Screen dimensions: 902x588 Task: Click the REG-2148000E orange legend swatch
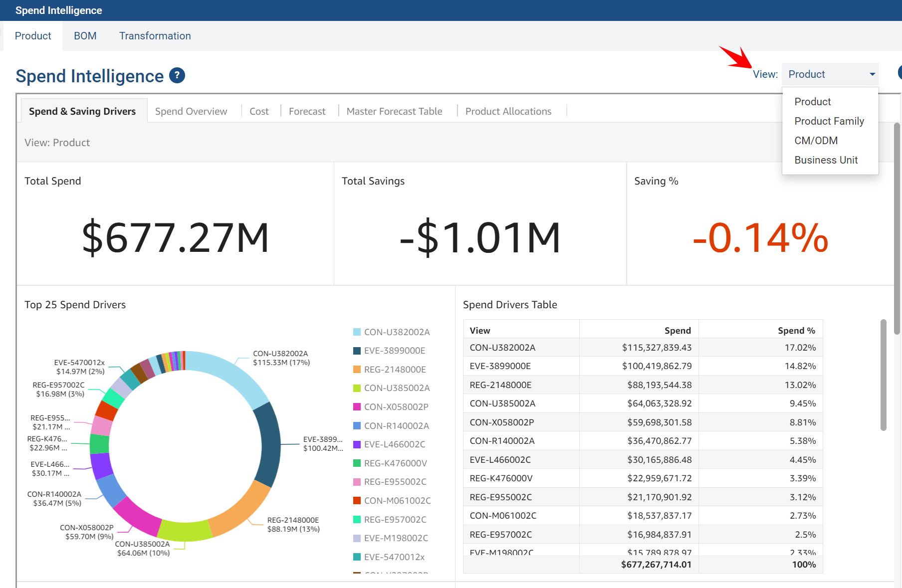pyautogui.click(x=357, y=370)
